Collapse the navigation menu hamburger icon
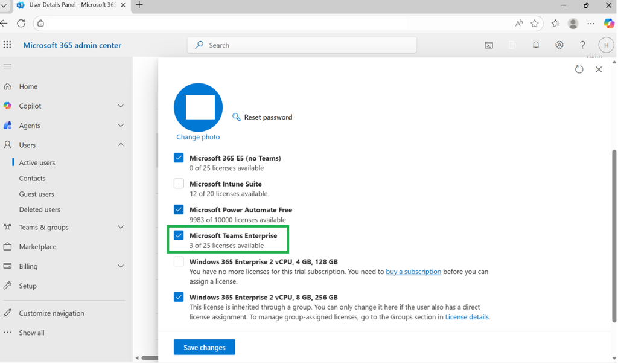The height and width of the screenshot is (364, 618). (x=7, y=66)
